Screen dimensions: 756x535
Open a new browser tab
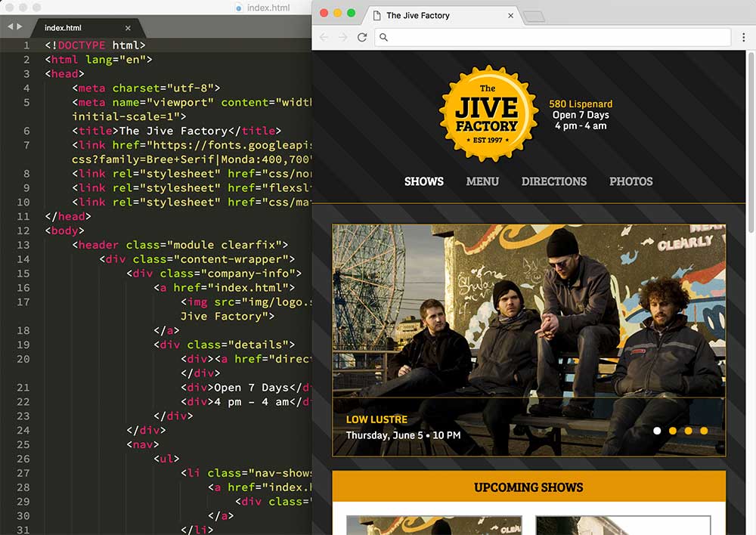coord(534,17)
